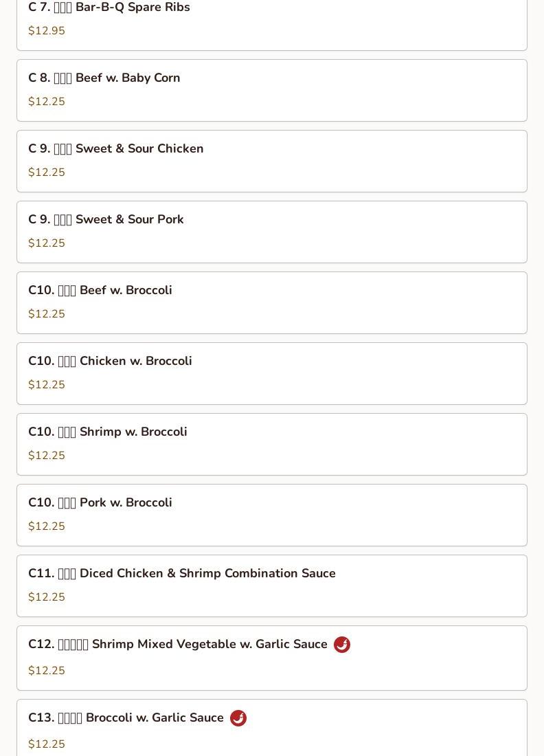Click the $12.95 price under Spare Ribs
This screenshot has height=756, width=544.
47,31
